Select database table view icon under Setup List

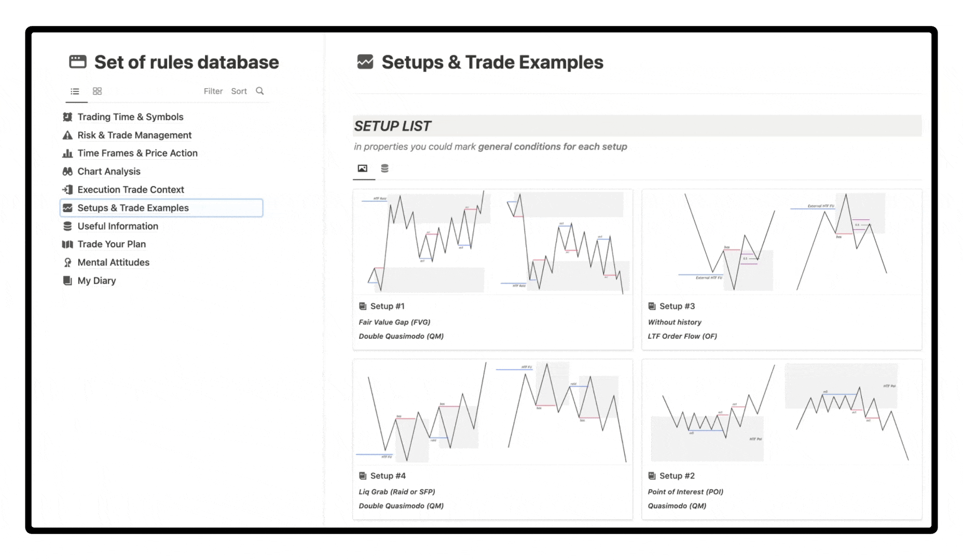coord(384,169)
